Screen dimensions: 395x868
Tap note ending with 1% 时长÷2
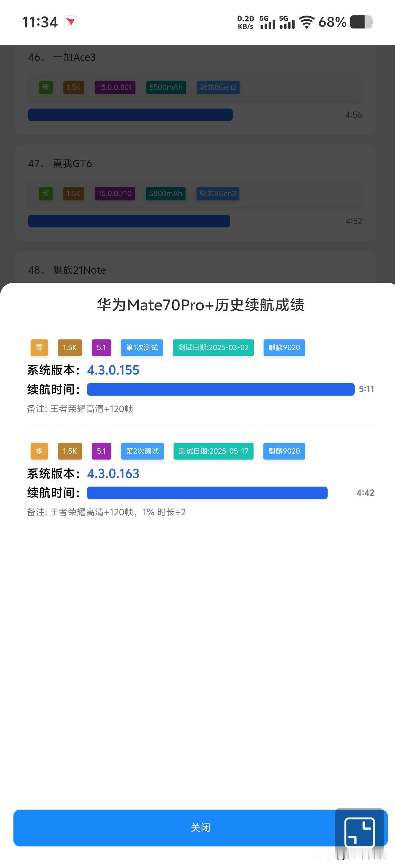[106, 512]
